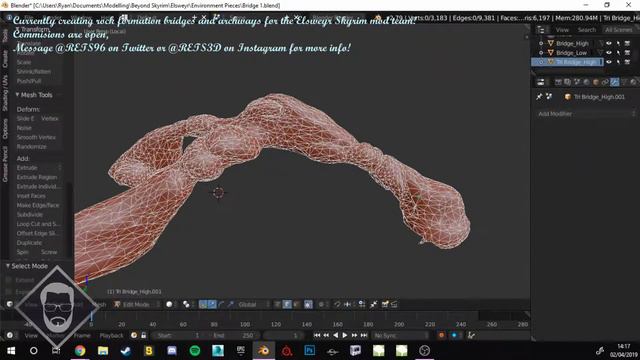This screenshot has height=360, width=640.
Task: Collapse the Transform panel
Action: click(17, 29)
